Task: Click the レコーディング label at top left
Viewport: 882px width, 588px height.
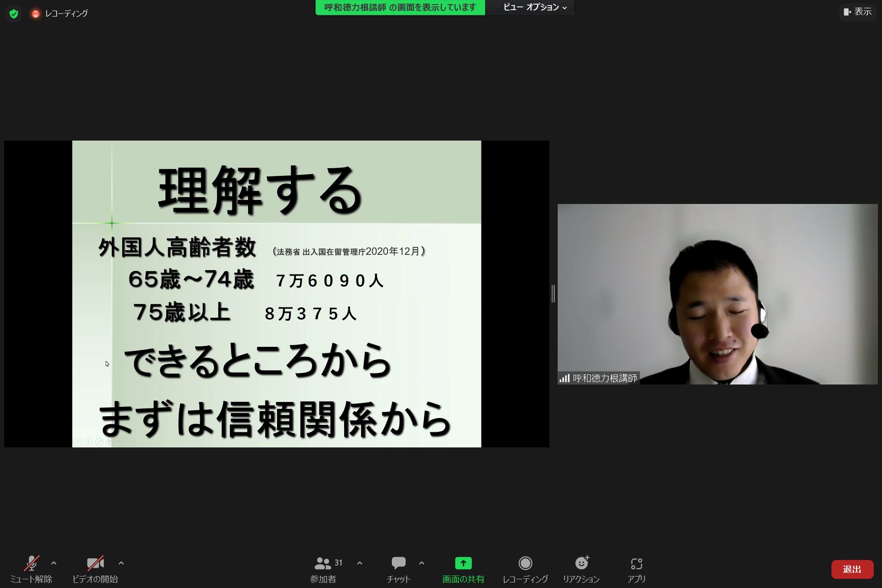Action: 67,14
